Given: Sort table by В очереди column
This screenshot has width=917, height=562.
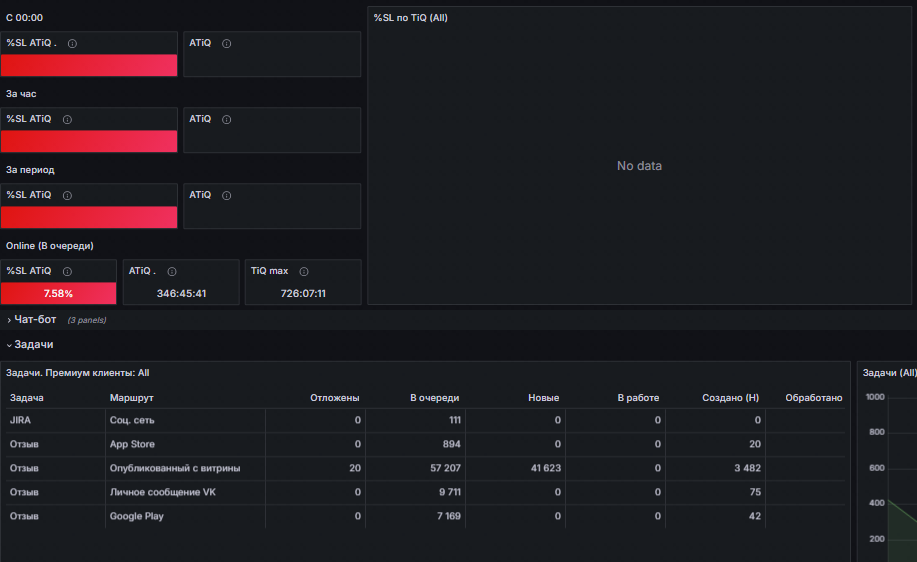Looking at the screenshot, I should coord(435,398).
